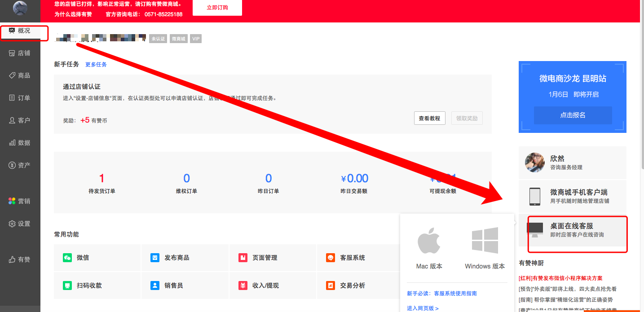Click the 微商城 badge

pyautogui.click(x=178, y=39)
